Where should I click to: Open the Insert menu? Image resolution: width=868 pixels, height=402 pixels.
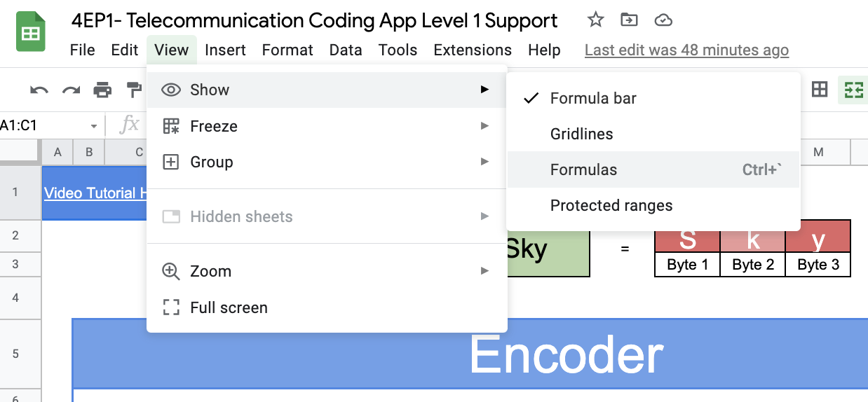225,50
